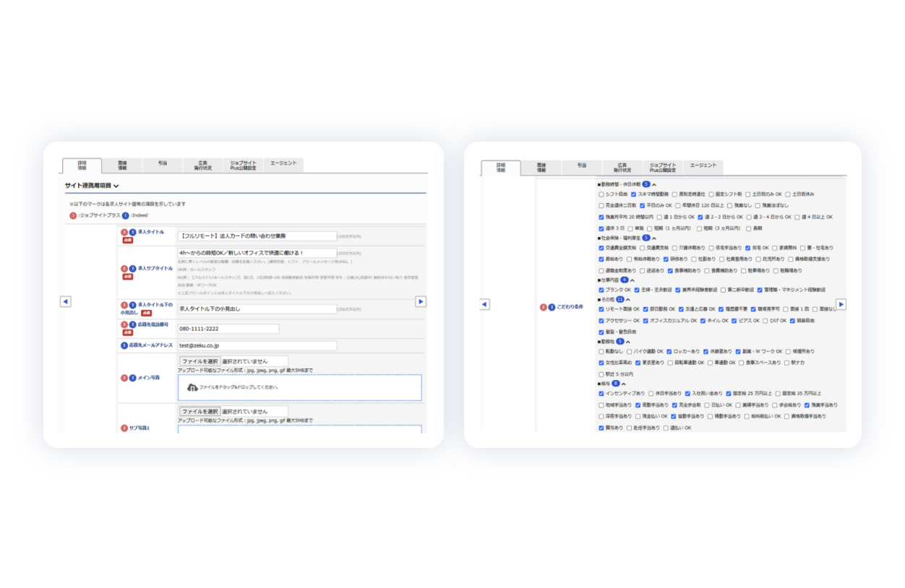Click ファイルを選択 button for サブ写真1

(x=200, y=411)
